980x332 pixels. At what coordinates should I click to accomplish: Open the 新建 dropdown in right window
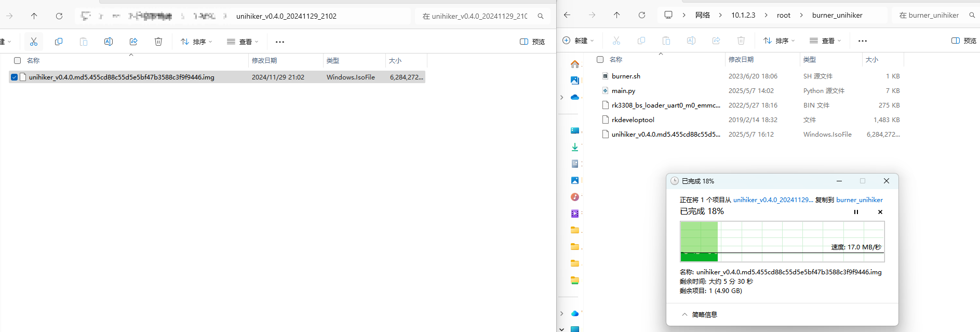[x=579, y=41]
